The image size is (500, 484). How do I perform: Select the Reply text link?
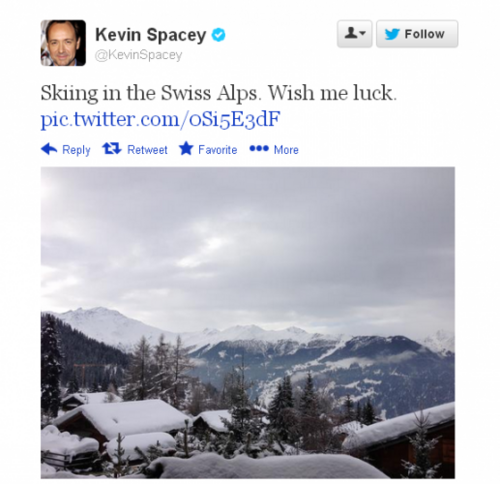(76, 150)
